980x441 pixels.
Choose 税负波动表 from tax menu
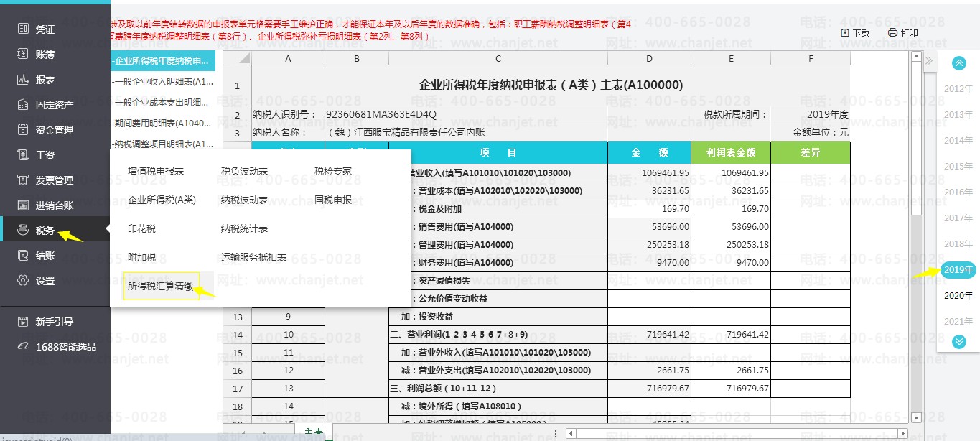click(244, 171)
